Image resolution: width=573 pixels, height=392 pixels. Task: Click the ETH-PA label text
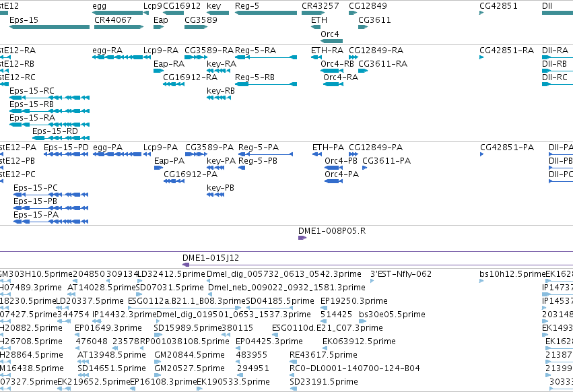click(328, 148)
